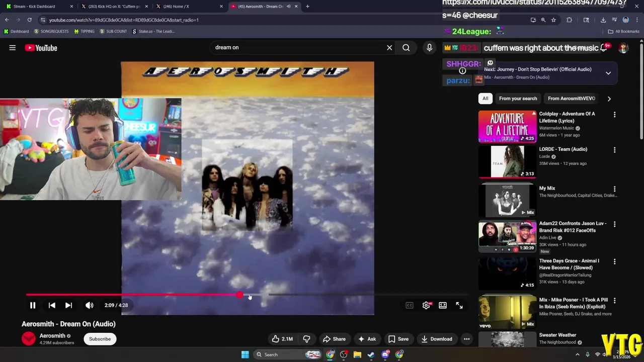This screenshot has height=362, width=644.
Task: Open options for the LORDE Team video
Action: click(614, 150)
